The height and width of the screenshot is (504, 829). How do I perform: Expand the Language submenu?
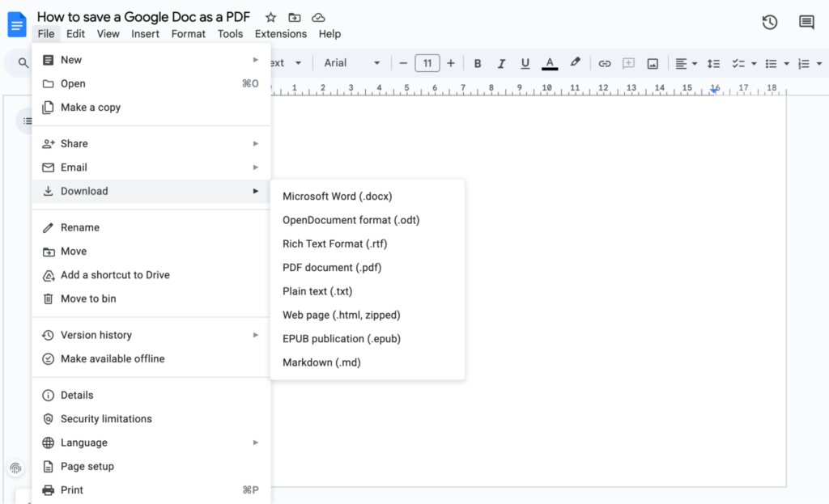click(151, 443)
